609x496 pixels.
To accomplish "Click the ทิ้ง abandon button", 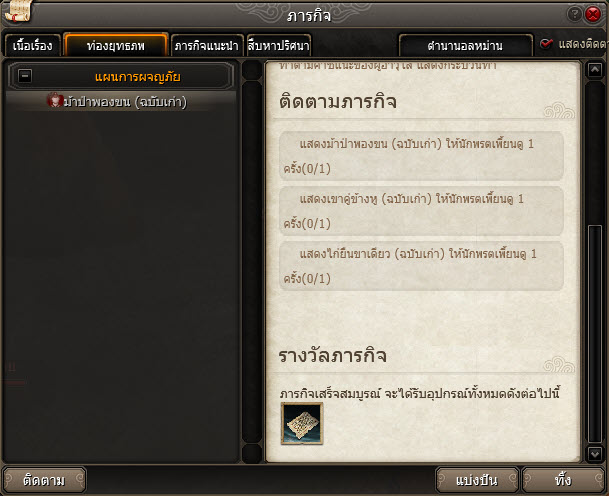I will pos(563,480).
